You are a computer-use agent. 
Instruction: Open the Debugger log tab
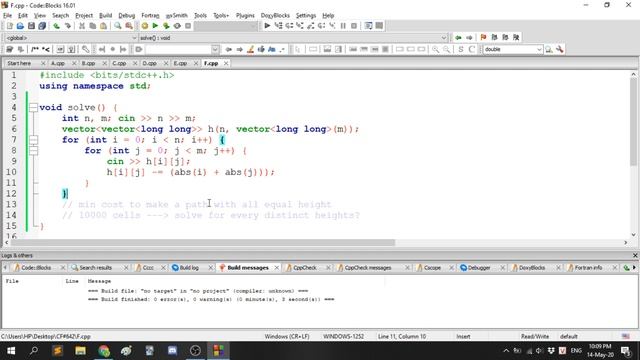[479, 268]
